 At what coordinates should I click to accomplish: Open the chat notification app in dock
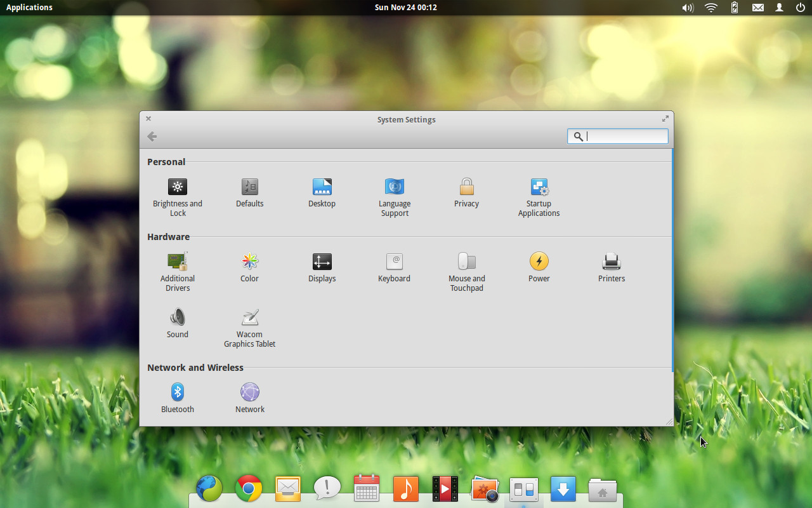(x=327, y=488)
